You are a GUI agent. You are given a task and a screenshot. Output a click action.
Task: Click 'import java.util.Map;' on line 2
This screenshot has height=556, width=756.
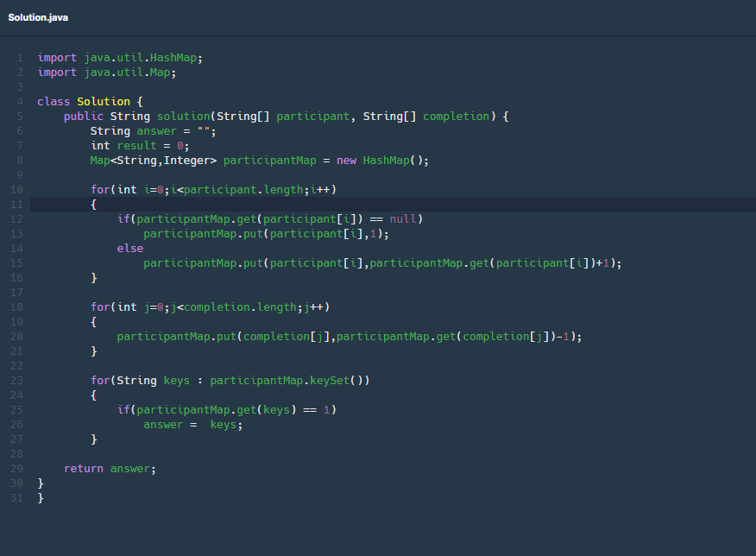pos(106,73)
